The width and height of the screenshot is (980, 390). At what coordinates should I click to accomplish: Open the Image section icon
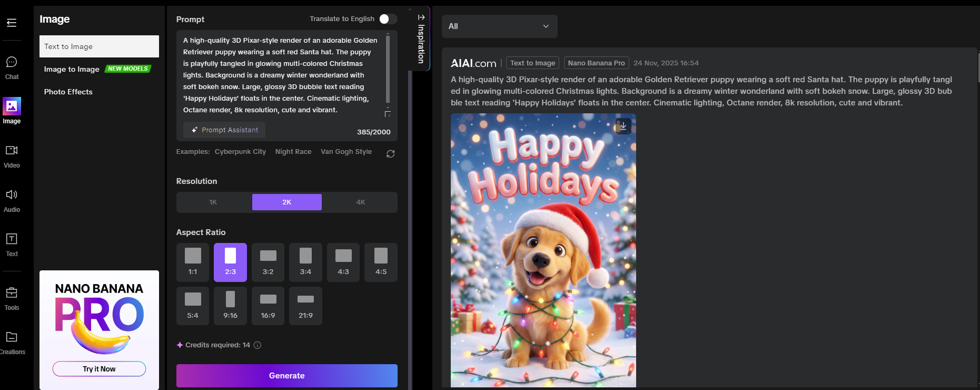pyautogui.click(x=12, y=106)
